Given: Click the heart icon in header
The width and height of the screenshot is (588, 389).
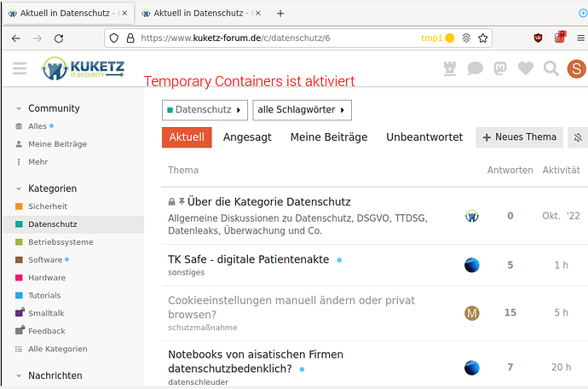Looking at the screenshot, I should 526,68.
